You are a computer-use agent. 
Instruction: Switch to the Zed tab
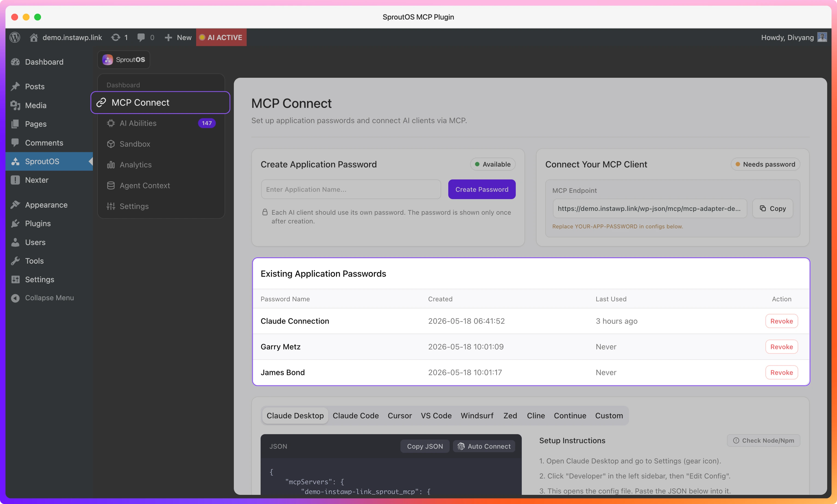click(x=510, y=416)
